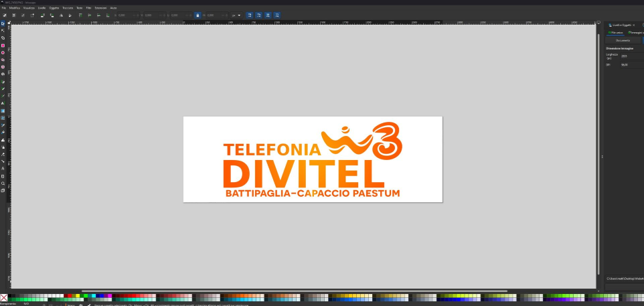Viewport: 644px width, 306px height.
Task: Toggle scale rounded corners option
Action: tap(259, 15)
